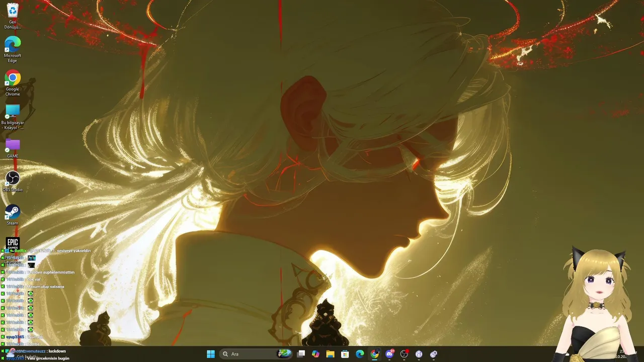The width and height of the screenshot is (644, 362).
Task: Launch Copilot from the taskbar
Action: point(315,354)
